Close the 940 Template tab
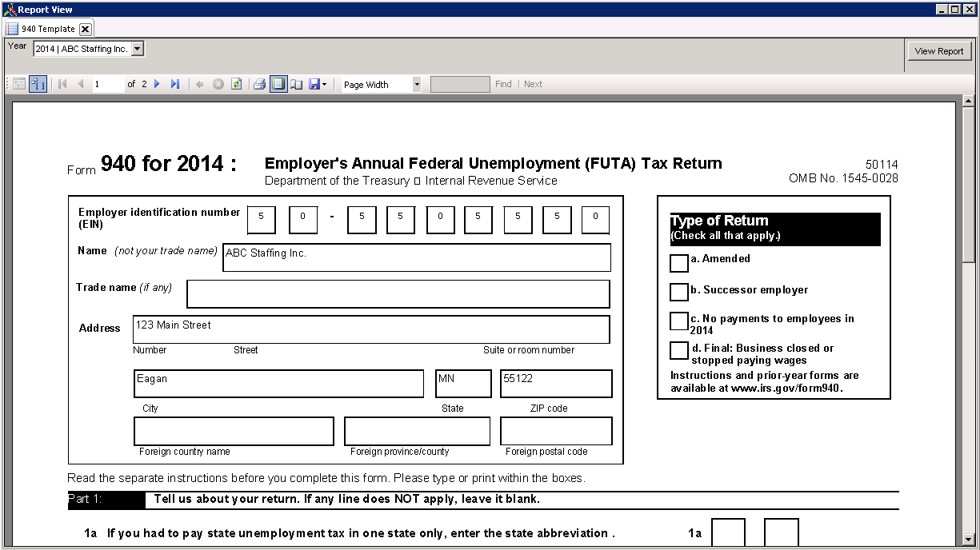 pos(85,29)
